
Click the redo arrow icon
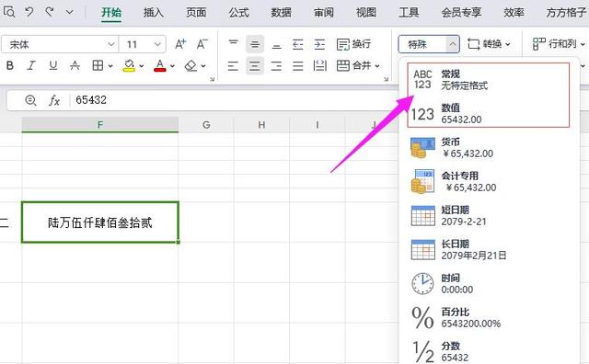(x=50, y=12)
